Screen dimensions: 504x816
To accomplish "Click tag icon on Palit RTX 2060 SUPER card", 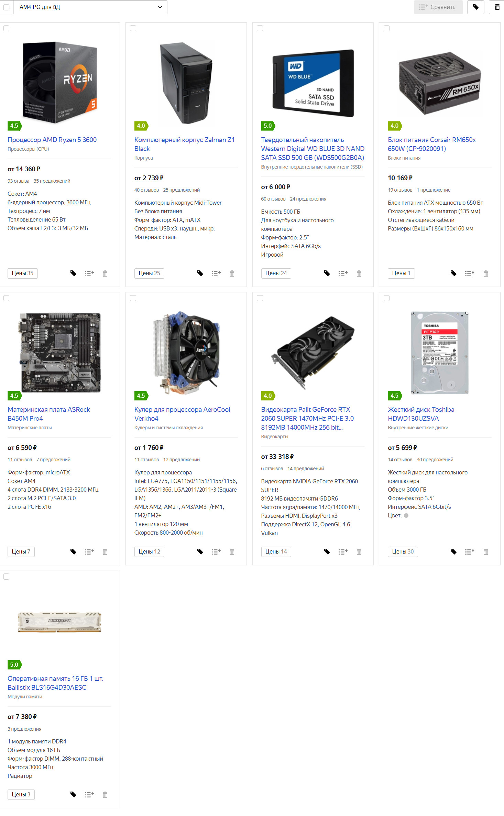I will click(327, 552).
